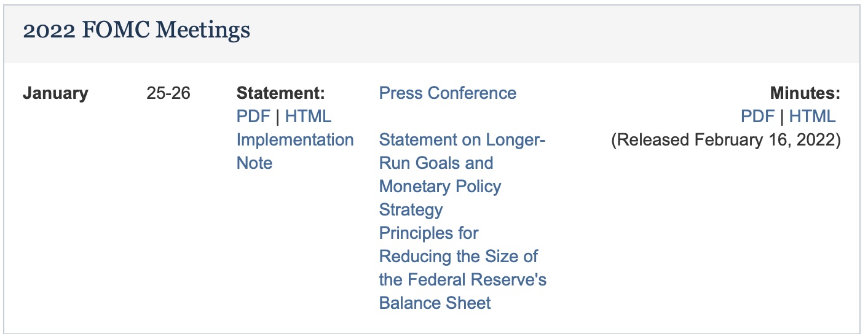Viewport: 868px width, 334px height.
Task: Open the Press Conference link
Action: point(448,93)
